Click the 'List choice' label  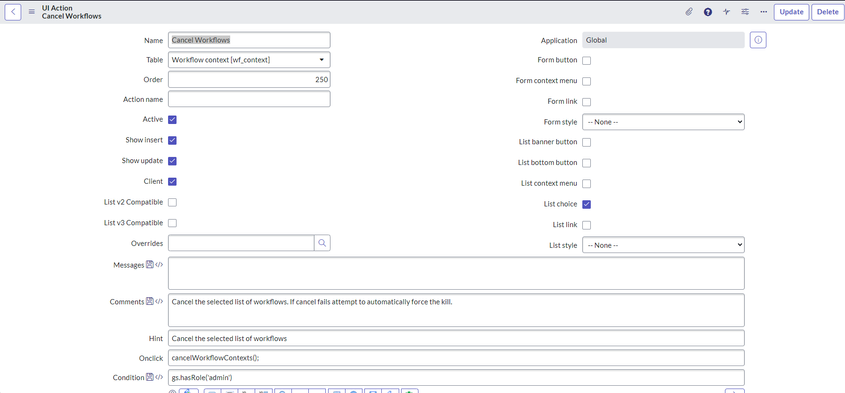pyautogui.click(x=560, y=204)
